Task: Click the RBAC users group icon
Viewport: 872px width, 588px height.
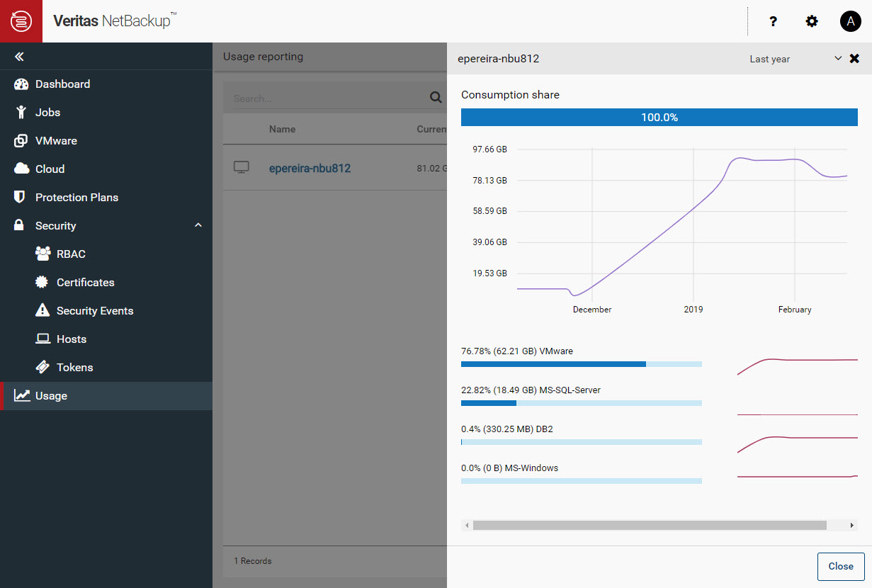Action: [x=43, y=254]
